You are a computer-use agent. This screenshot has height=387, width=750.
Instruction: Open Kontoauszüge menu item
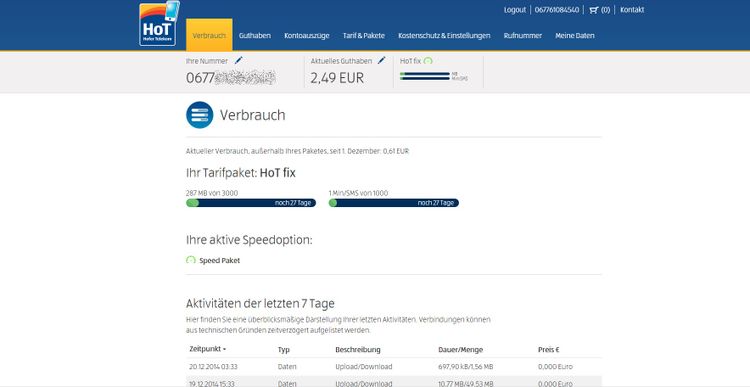(307, 35)
